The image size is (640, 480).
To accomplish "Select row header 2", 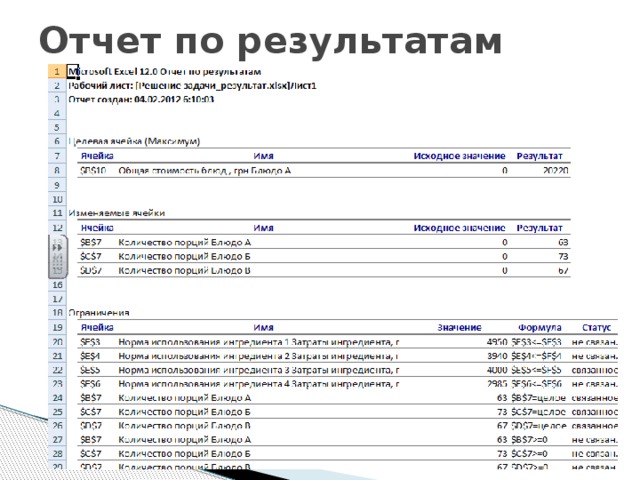I will [x=57, y=86].
